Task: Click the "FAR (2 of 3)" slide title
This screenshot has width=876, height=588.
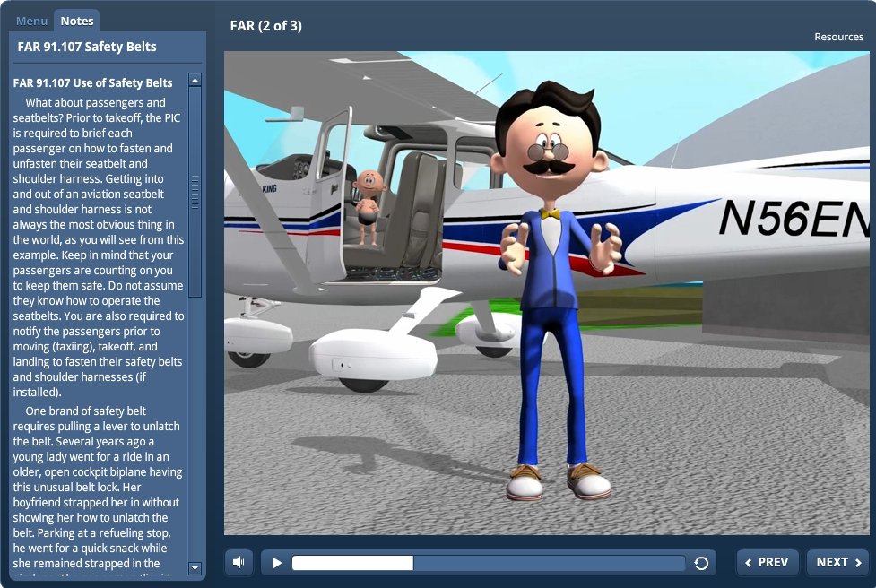Action: 266,25
